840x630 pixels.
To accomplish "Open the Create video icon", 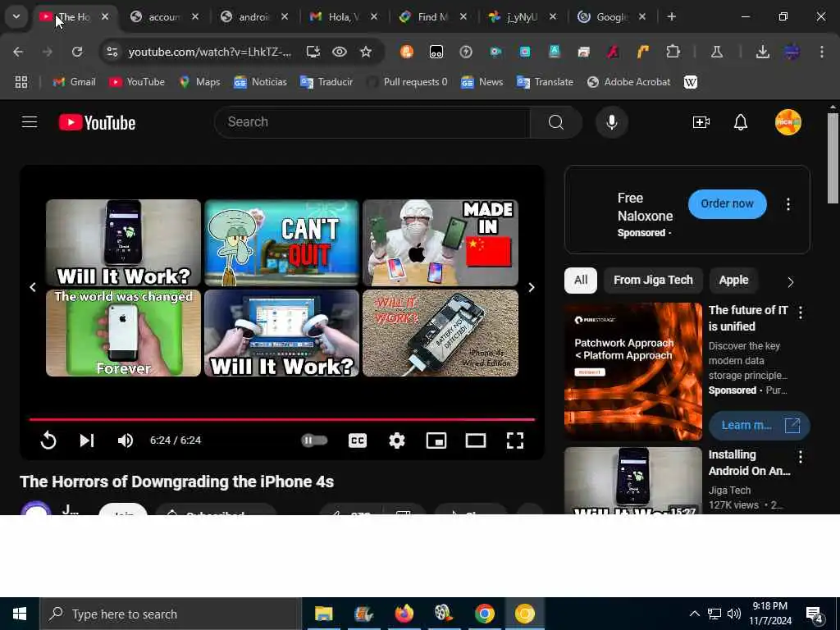I will (x=701, y=122).
